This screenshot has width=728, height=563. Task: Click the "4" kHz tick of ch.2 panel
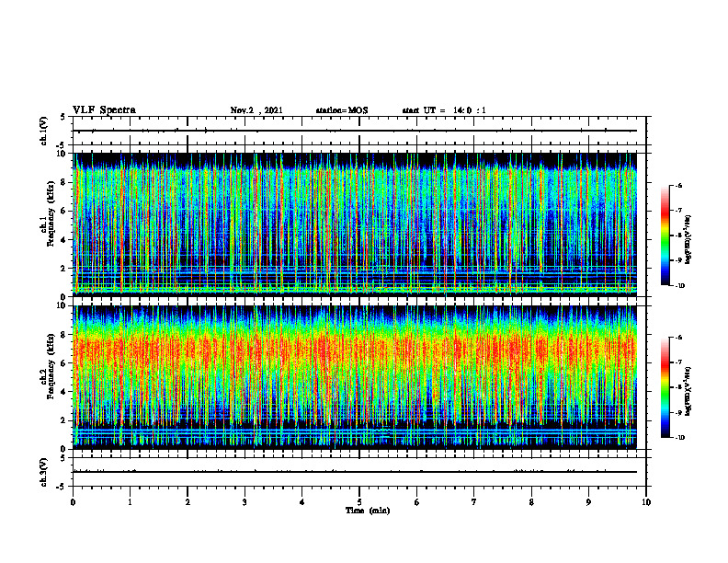tap(64, 392)
